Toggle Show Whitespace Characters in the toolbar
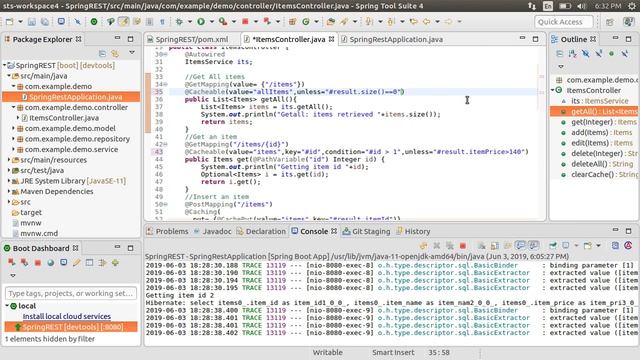The height and width of the screenshot is (360, 640). point(162,22)
